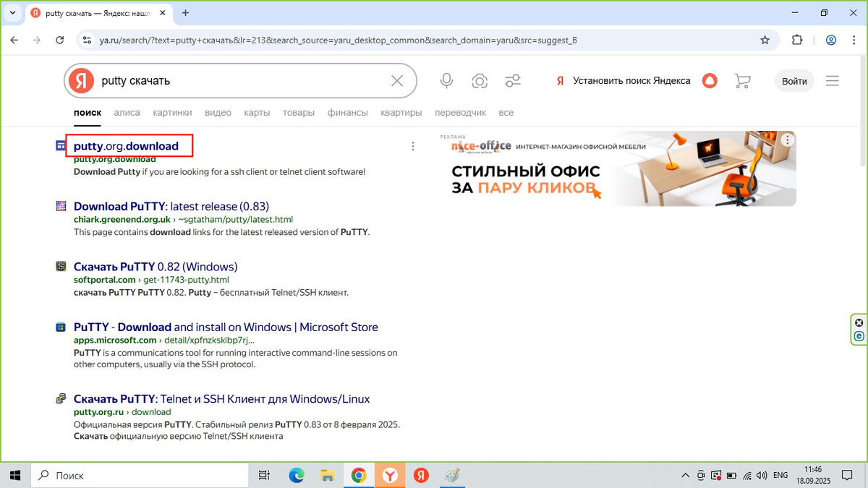Open the shopping cart icon
Image resolution: width=868 pixels, height=488 pixels.
(x=742, y=81)
